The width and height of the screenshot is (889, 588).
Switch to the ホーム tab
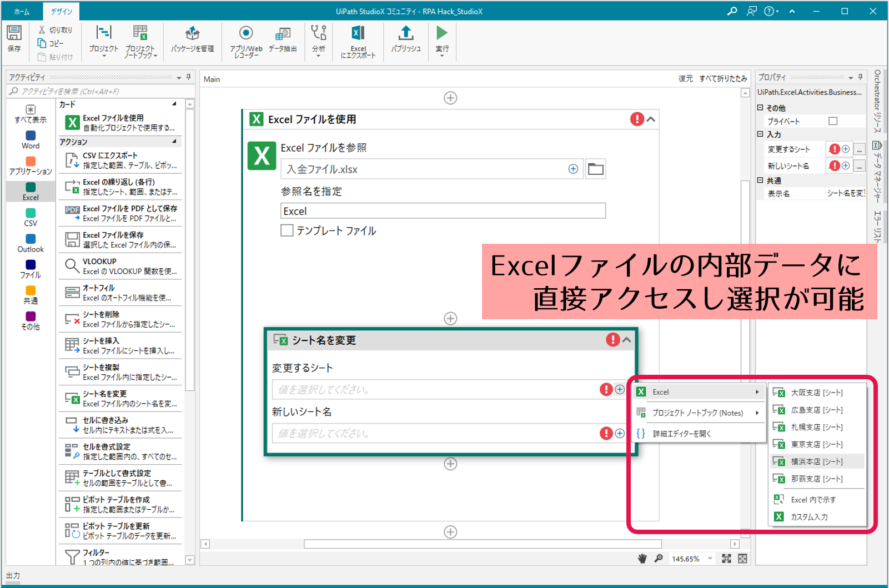pos(22,11)
